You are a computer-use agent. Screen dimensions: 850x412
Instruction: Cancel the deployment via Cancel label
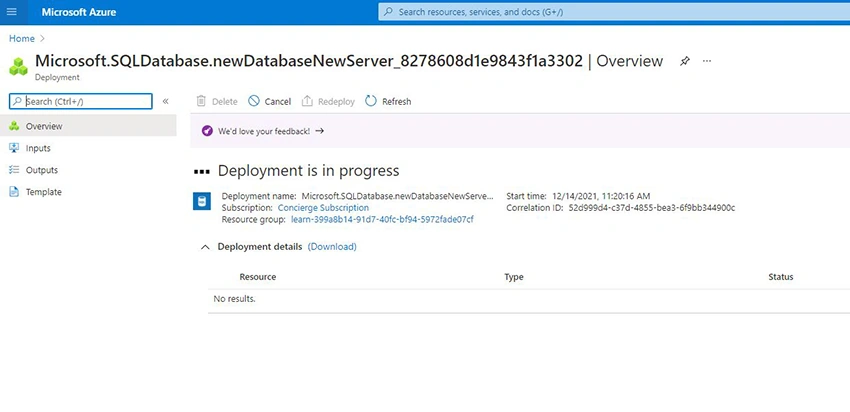278,101
